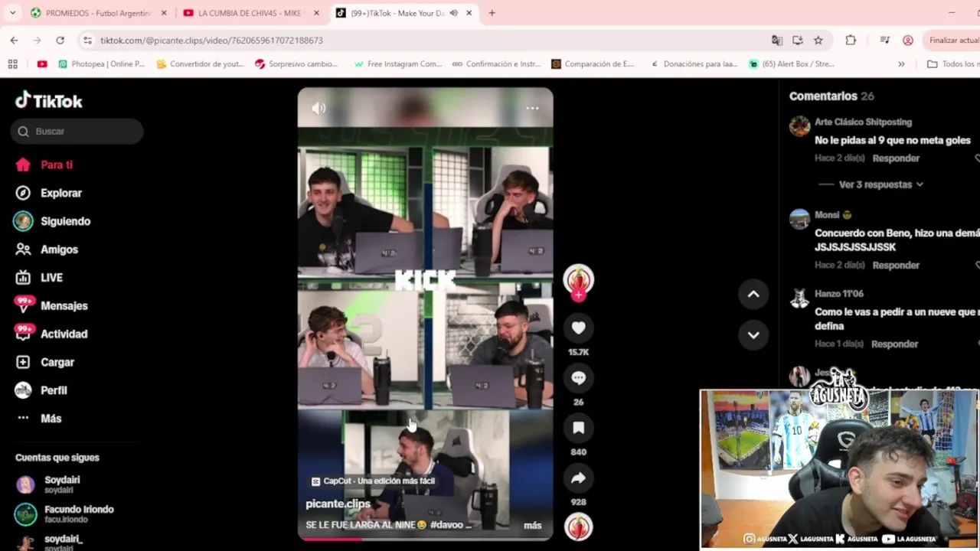
Task: Toggle video mute speaker icon
Action: [318, 108]
